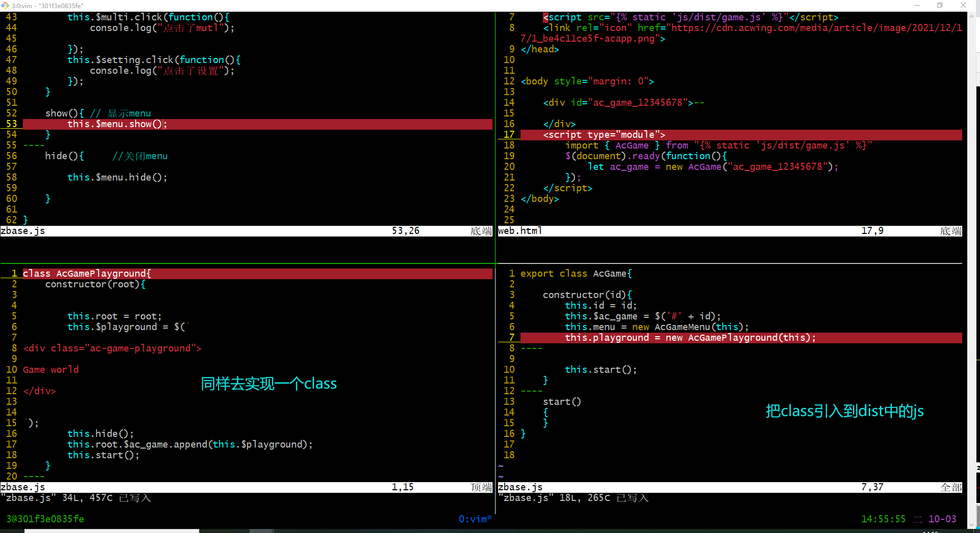The width and height of the screenshot is (980, 533).
Task: Minimize the vim terminal window
Action: pyautogui.click(x=917, y=5)
